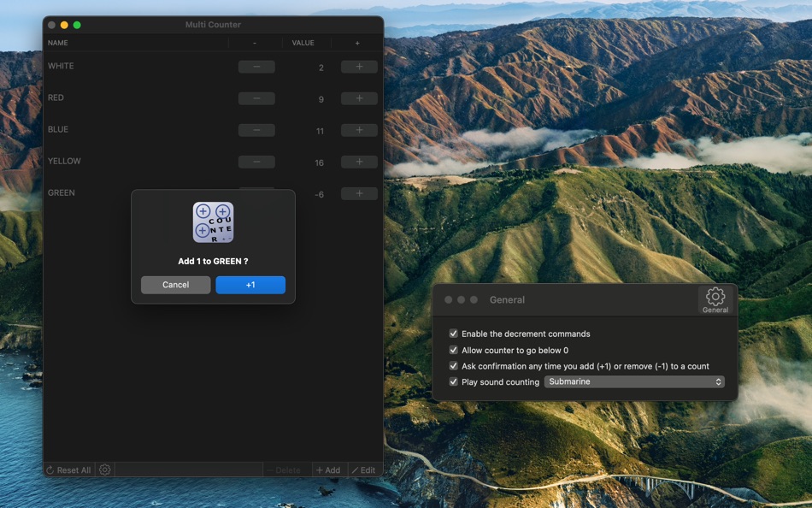Click the Add counter button
The image size is (812, 508).
329,470
